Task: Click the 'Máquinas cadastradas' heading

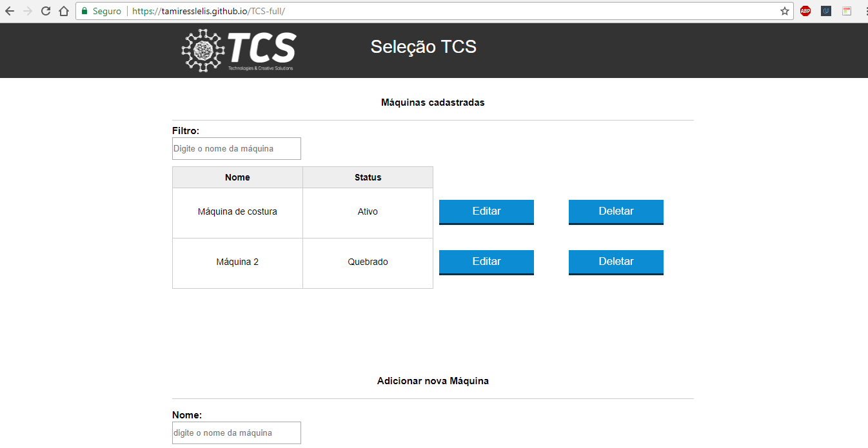Action: (x=433, y=102)
